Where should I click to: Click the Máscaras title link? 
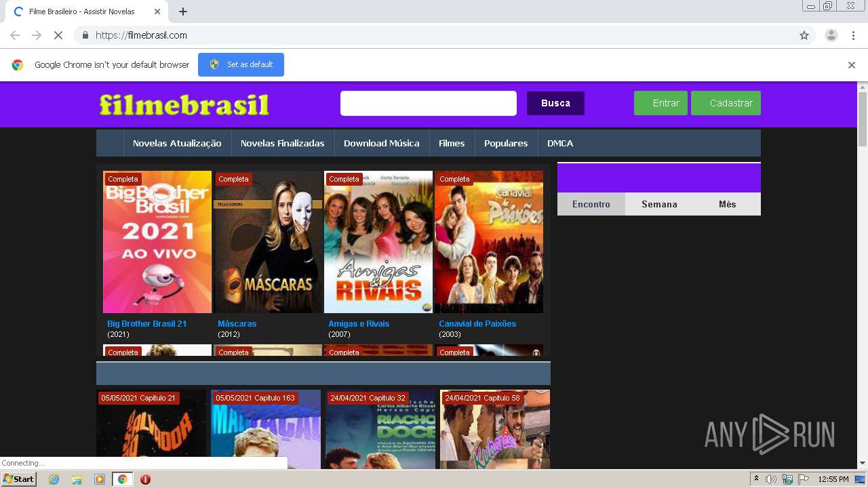pyautogui.click(x=237, y=324)
